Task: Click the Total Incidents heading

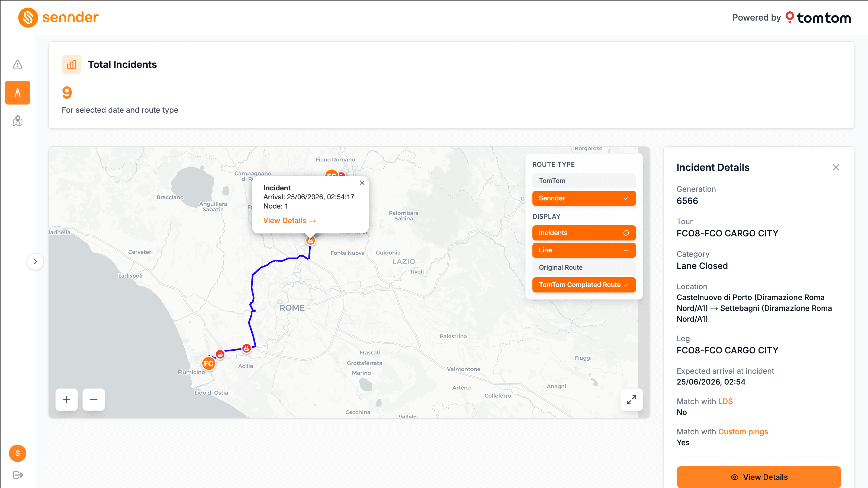Action: [122, 65]
